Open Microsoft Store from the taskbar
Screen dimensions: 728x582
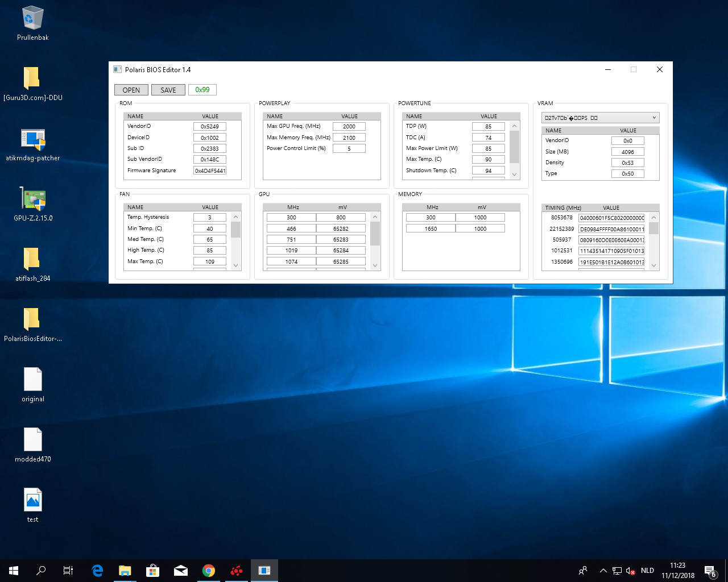point(152,571)
